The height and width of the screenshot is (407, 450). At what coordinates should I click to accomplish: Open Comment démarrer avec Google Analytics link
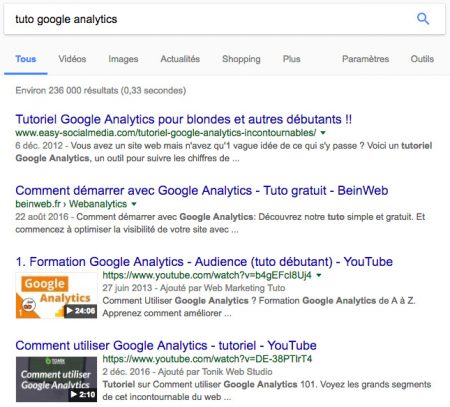[202, 190]
